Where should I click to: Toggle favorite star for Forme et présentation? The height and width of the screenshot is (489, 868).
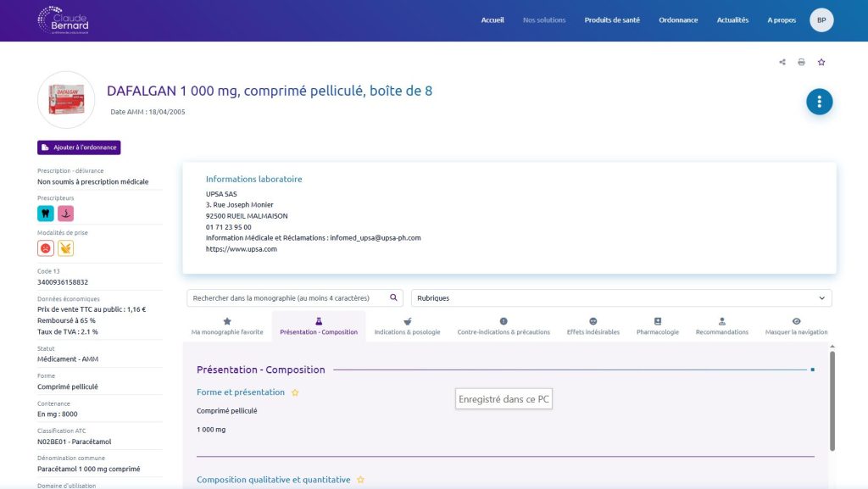295,392
